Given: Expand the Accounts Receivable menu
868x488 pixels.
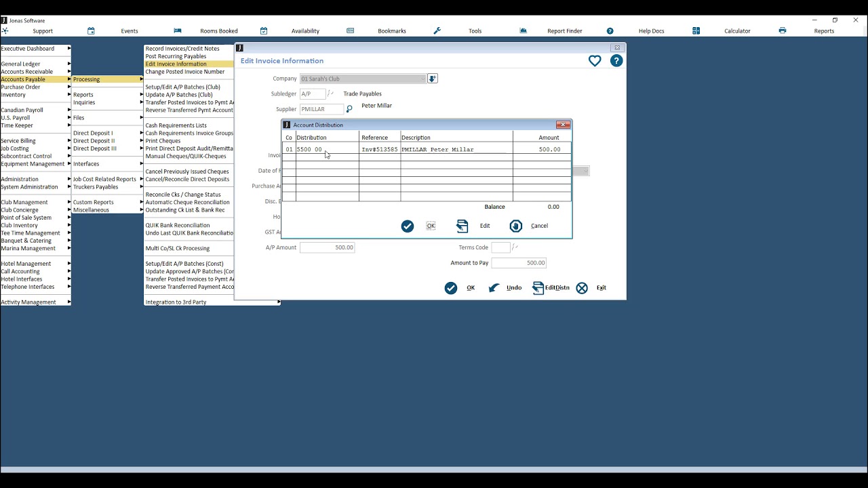Looking at the screenshot, I should point(36,72).
